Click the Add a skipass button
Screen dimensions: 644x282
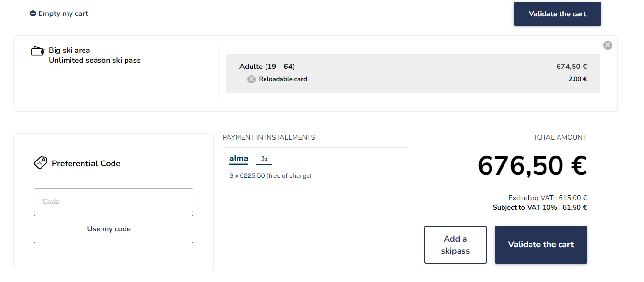point(455,244)
